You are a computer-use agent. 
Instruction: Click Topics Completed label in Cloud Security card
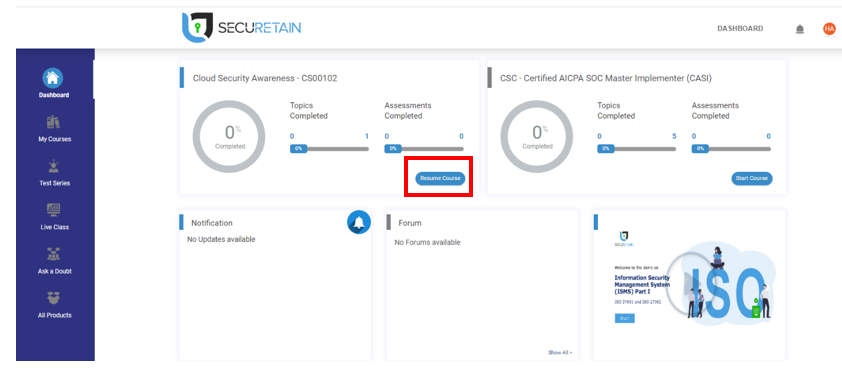point(309,111)
